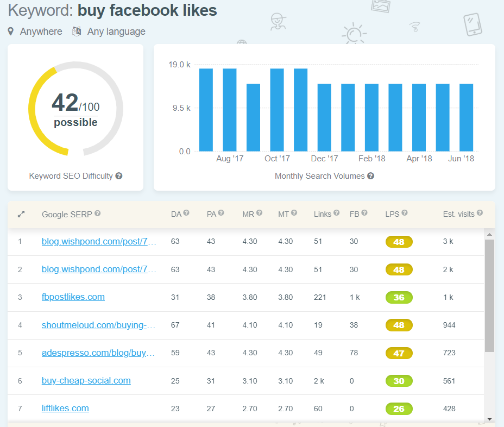This screenshot has height=427, width=504.
Task: Open the buy-cheap-social.com link
Action: point(86,380)
